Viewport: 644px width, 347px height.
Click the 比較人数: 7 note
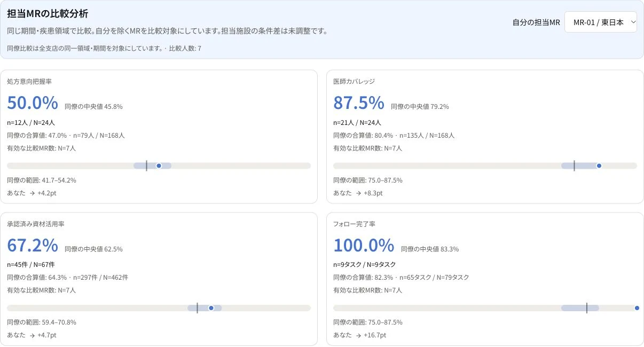coord(185,49)
